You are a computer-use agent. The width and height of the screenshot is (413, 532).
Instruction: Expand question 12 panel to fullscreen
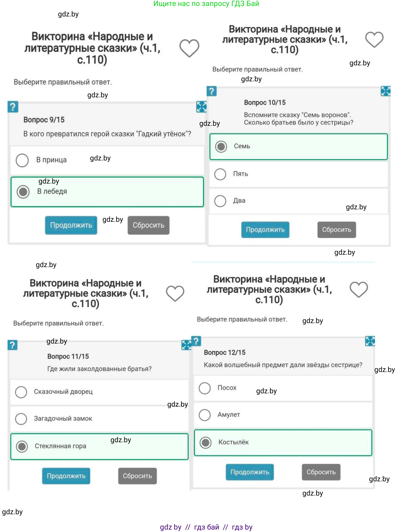(x=370, y=341)
